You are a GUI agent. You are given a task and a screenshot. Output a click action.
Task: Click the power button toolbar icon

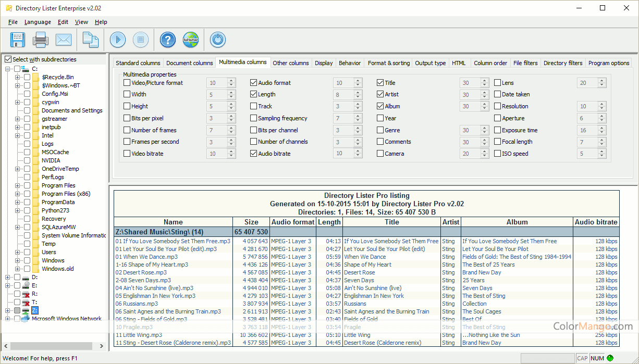pos(217,40)
